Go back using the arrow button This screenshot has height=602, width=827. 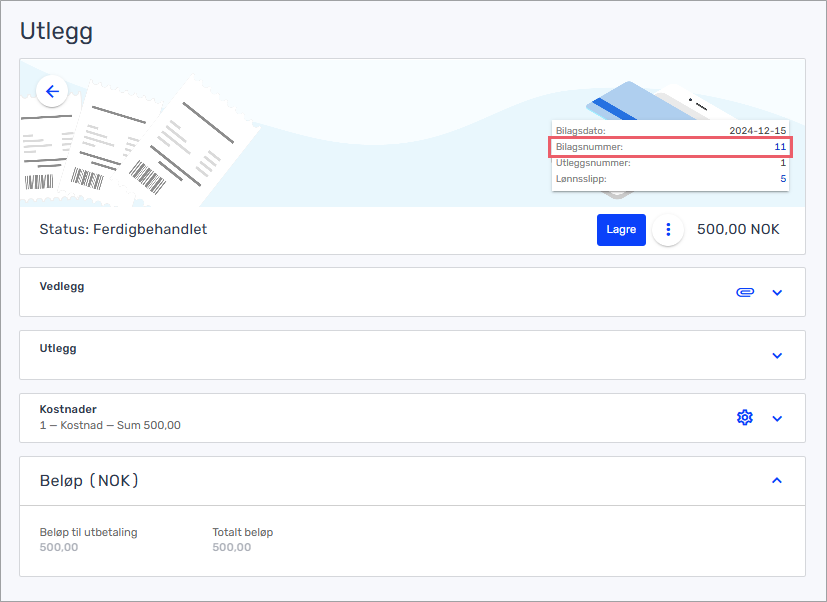point(52,92)
